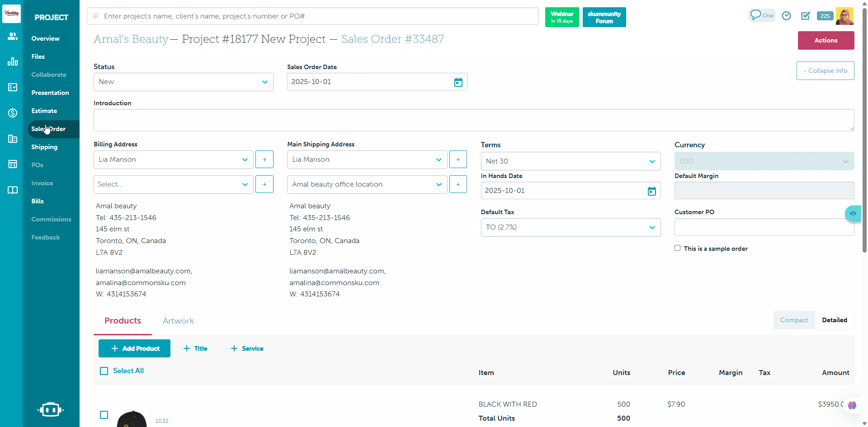Open the Terms dropdown Net 30
This screenshot has width=868, height=427.
(570, 161)
